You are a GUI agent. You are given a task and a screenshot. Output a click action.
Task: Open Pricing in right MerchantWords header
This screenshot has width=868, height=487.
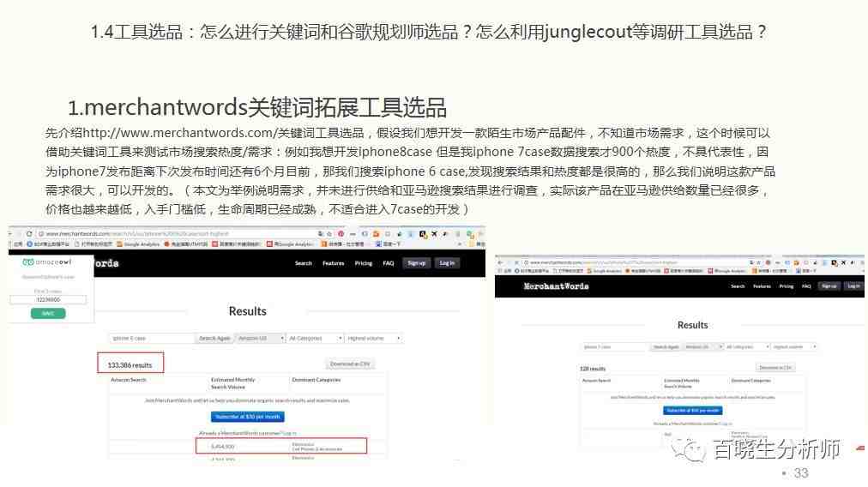786,286
